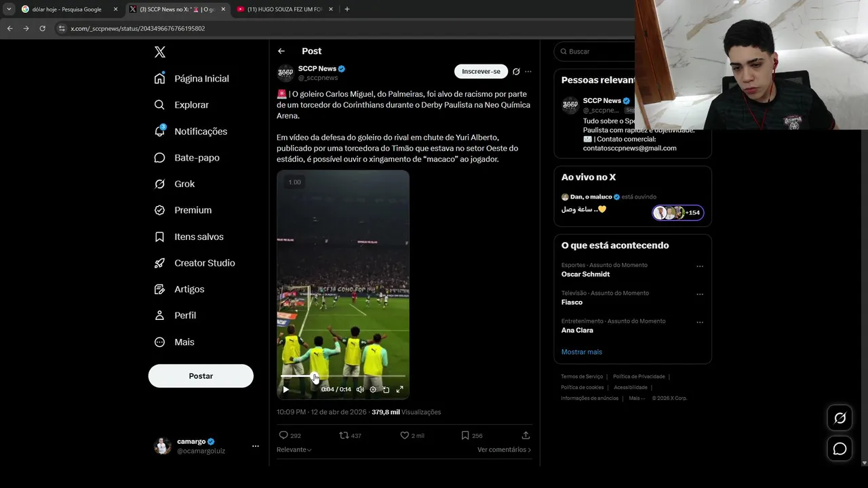Repost the post (437)
The image size is (868, 488).
(350, 436)
